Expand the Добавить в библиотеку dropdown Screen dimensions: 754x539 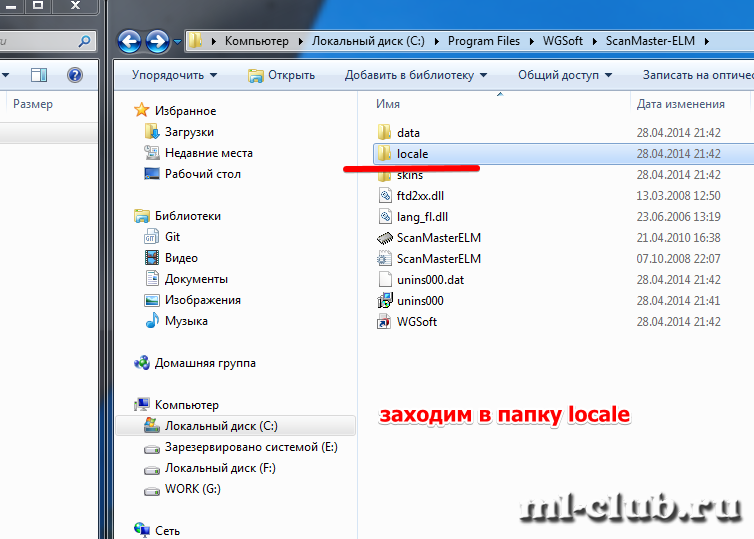coord(415,75)
